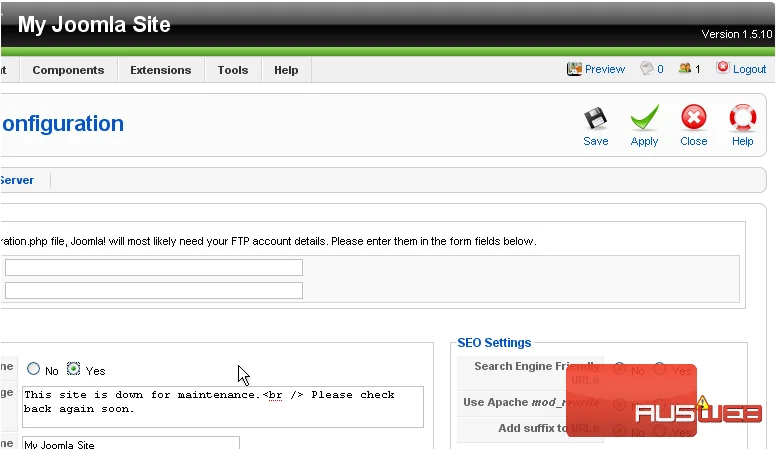Click the 'Version 1.5.10' text
The width and height of the screenshot is (776, 450).
pos(736,34)
